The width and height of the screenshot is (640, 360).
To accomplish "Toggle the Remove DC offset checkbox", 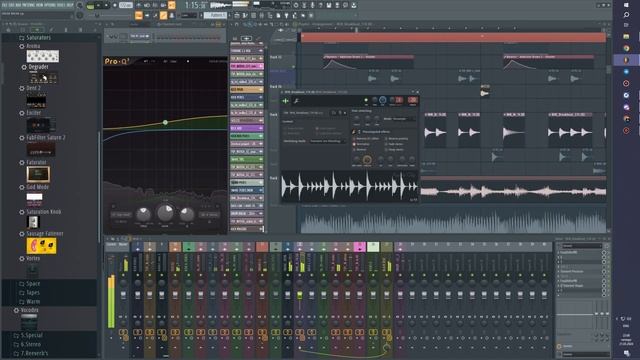I will (354, 138).
